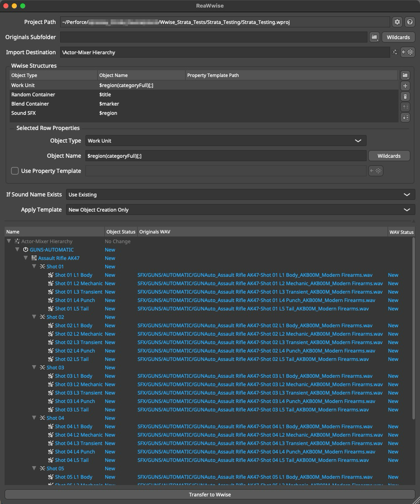
Task: Click the Actor-Mixer sliders icon beside Import Destination
Action: tap(395, 52)
